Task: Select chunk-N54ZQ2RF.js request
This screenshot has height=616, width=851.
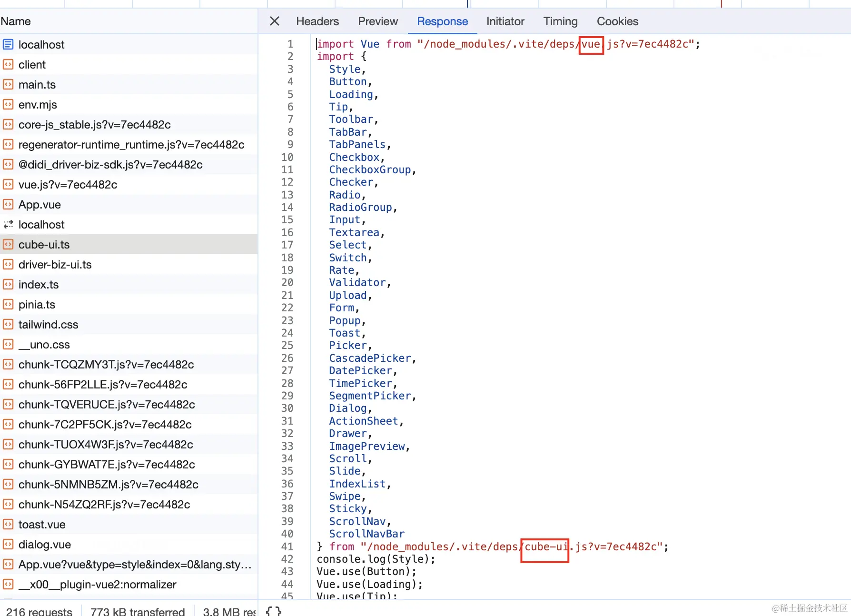Action: 129,505
